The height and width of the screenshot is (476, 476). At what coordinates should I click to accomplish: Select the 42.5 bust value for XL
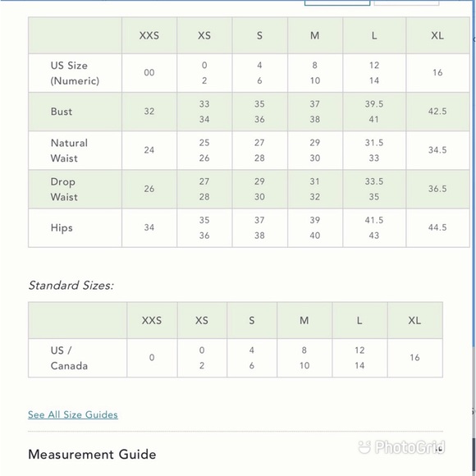pyautogui.click(x=437, y=112)
